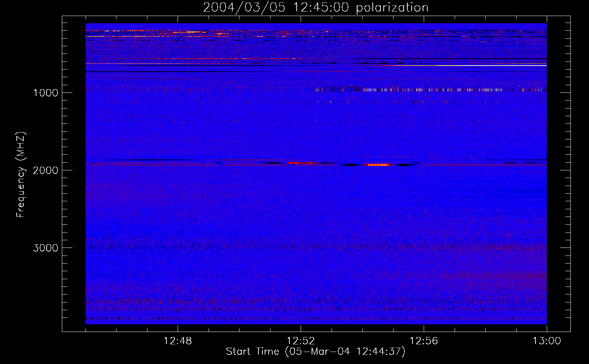This screenshot has height=364, width=589.
Task: Select the "Frequency (MHZ)" y-axis label
Action: click(x=21, y=175)
